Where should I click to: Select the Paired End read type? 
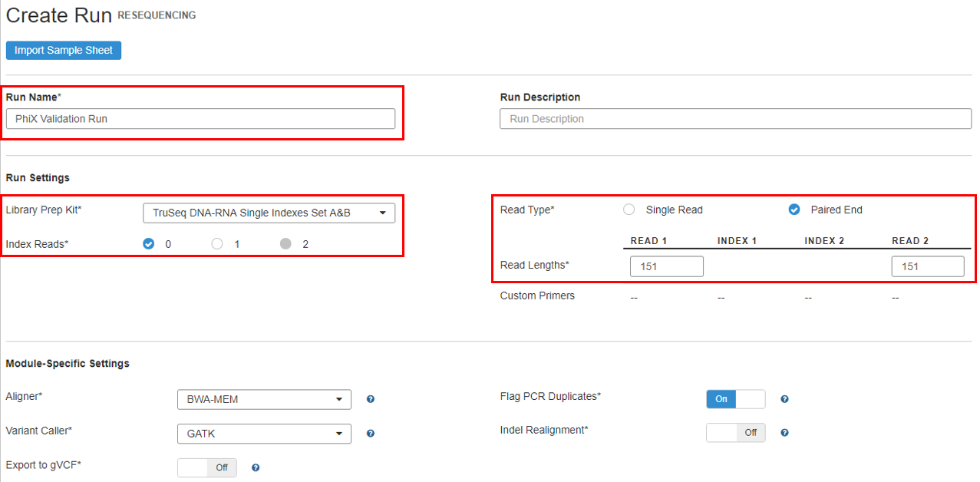coord(794,210)
